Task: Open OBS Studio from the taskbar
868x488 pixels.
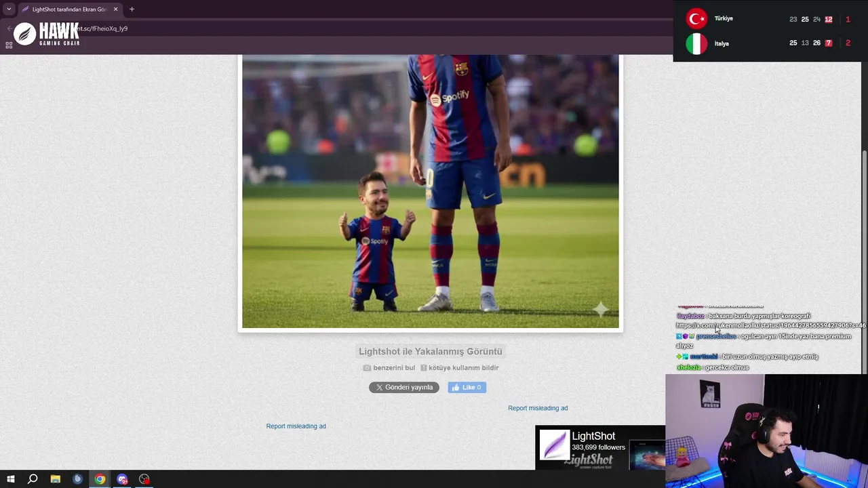Action: tap(144, 479)
